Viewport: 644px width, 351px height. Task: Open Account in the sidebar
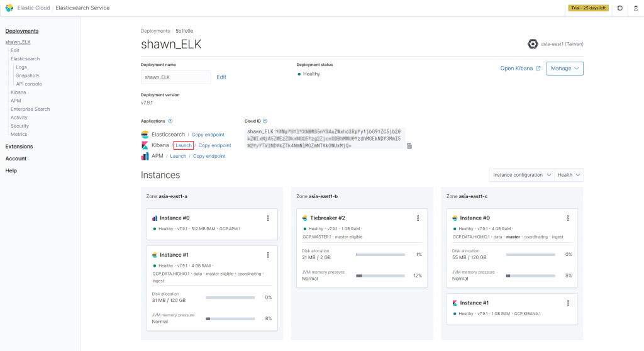pos(16,159)
